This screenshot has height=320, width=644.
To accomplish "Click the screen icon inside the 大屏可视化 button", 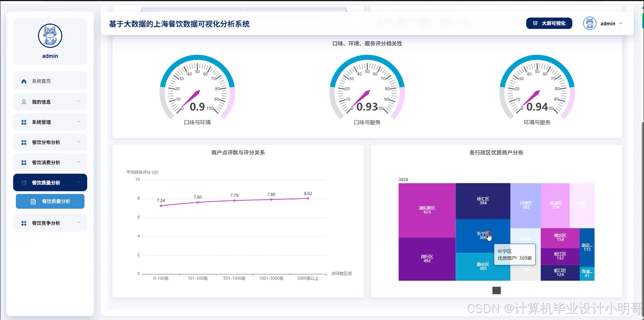I will 535,23.
